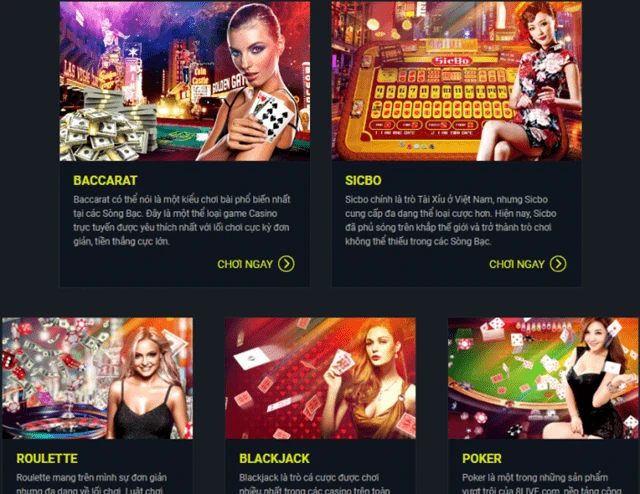The image size is (640, 494).
Task: Click the Blackjack description text
Action: [314, 483]
